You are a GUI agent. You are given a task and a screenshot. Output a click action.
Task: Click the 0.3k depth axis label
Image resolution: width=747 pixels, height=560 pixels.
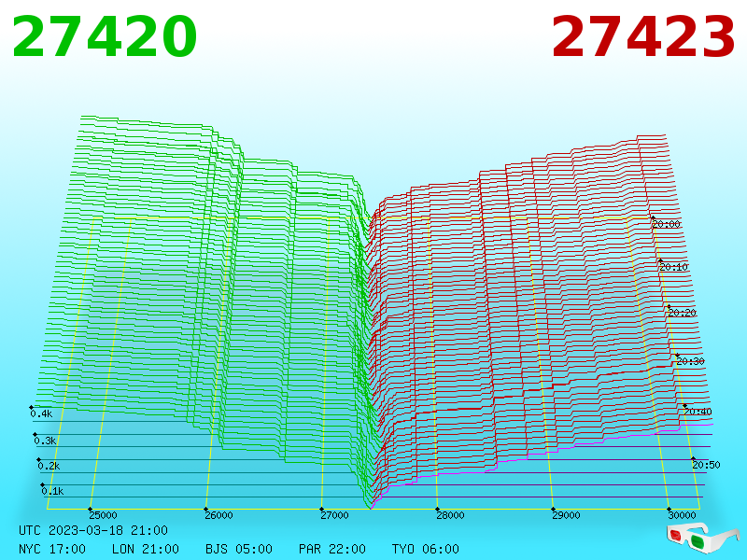tap(45, 441)
